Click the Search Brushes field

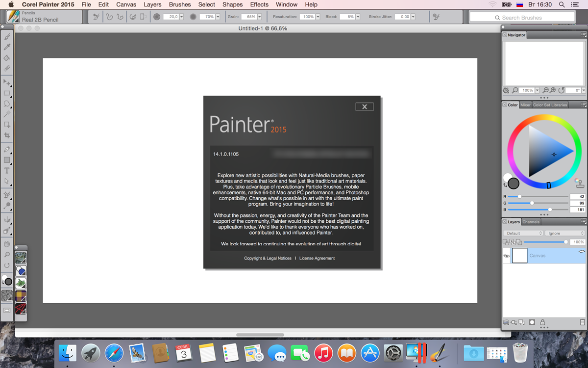point(522,18)
